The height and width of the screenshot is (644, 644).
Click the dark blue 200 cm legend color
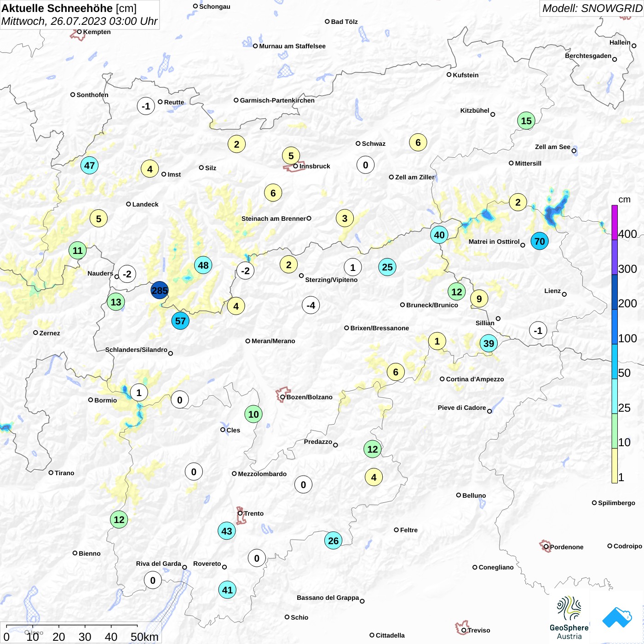615,292
